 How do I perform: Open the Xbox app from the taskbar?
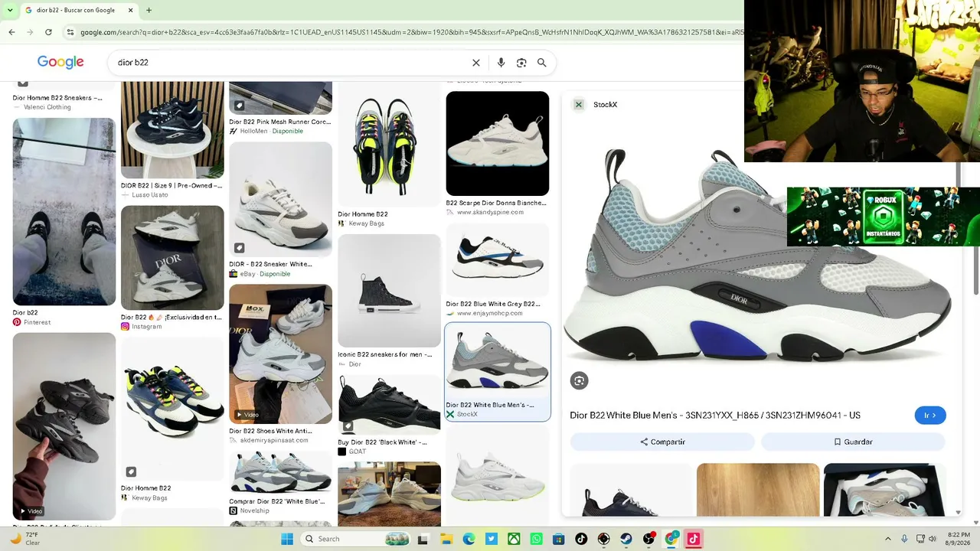[x=514, y=539]
